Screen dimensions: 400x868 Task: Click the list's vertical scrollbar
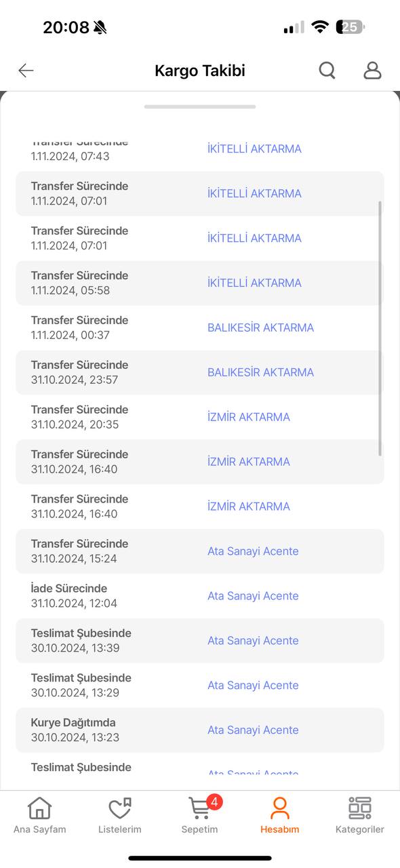coord(380,328)
